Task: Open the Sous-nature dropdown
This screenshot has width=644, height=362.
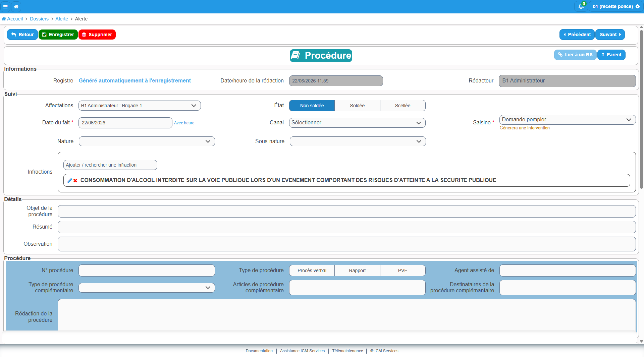Action: (358, 141)
